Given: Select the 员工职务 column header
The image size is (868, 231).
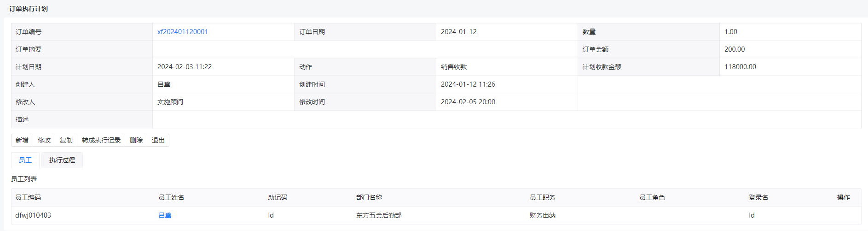Looking at the screenshot, I should click(x=543, y=197).
